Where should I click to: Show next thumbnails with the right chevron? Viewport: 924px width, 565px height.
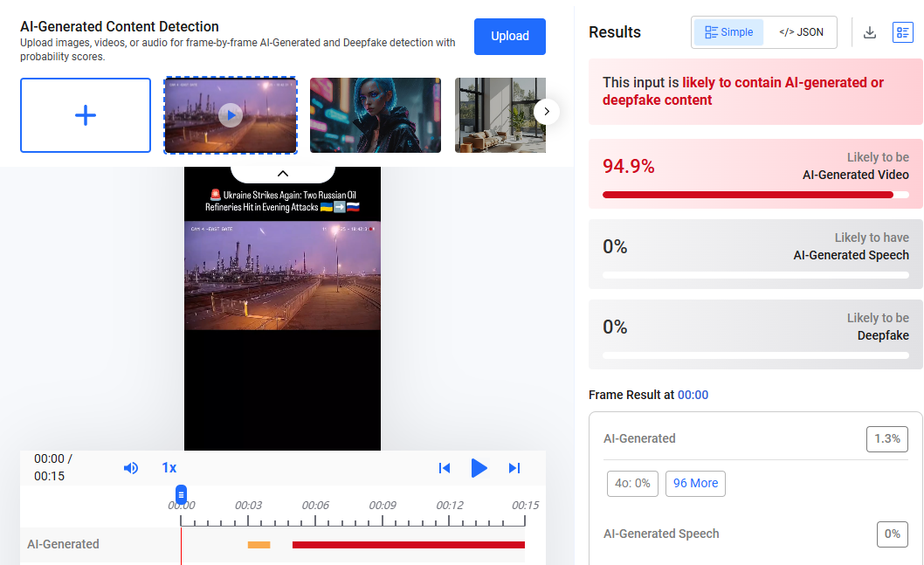tap(546, 112)
